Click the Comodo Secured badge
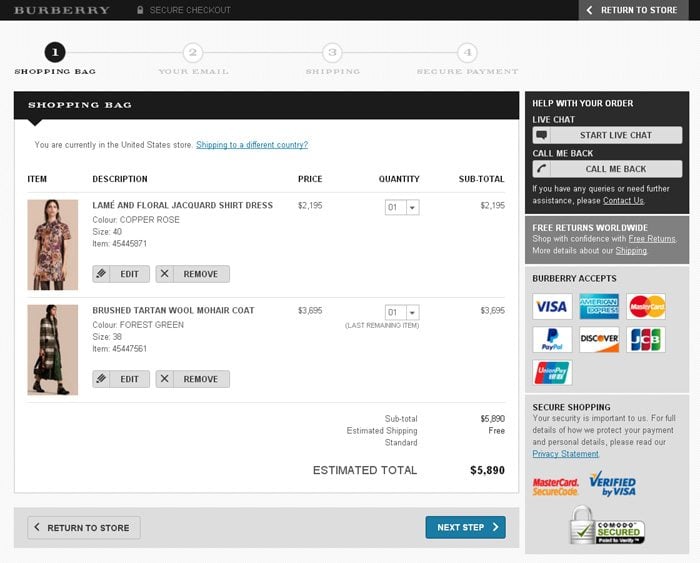Image resolution: width=700 pixels, height=563 pixels. pos(607,525)
